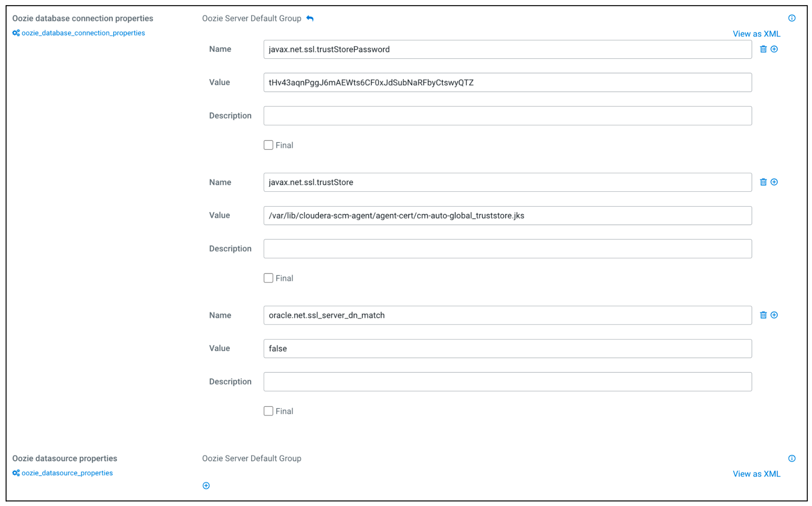Mark trustStorePassword property as Final

(268, 145)
